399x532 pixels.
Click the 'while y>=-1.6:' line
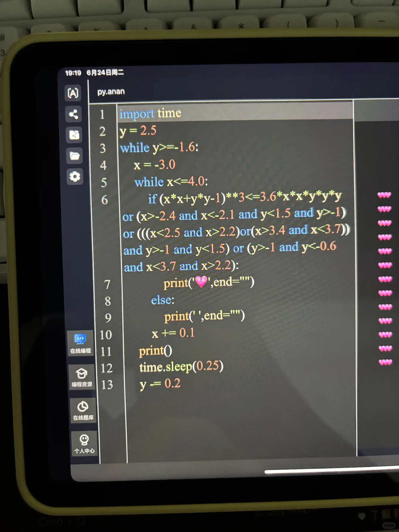pyautogui.click(x=159, y=147)
